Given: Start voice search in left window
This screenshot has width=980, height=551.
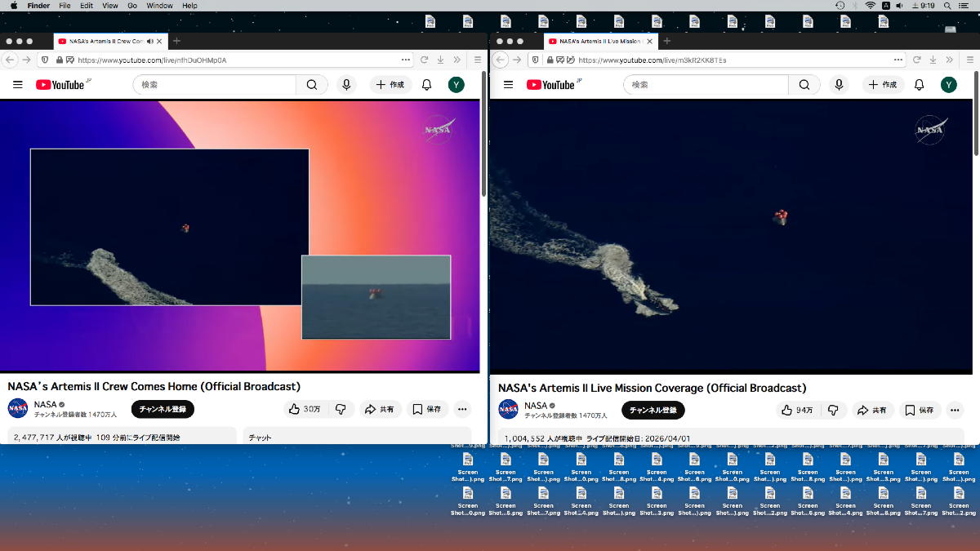Looking at the screenshot, I should pos(346,85).
